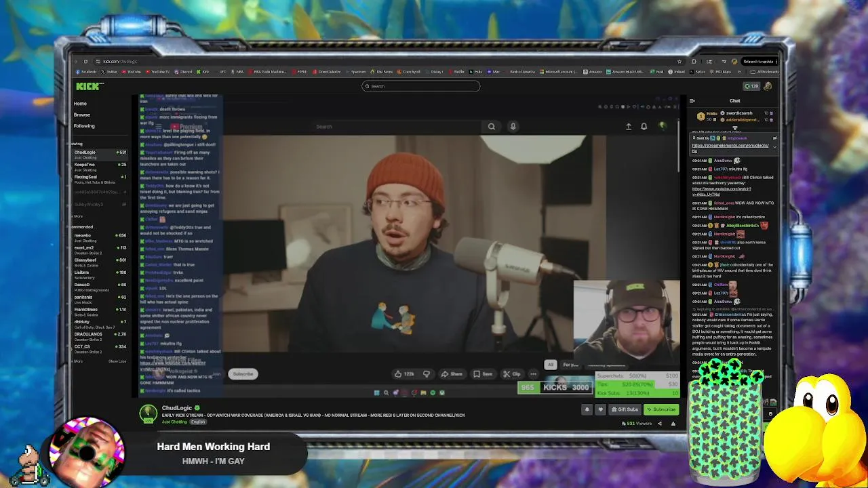The image size is (868, 488).
Task: Click Save under the embedded video
Action: (483, 373)
